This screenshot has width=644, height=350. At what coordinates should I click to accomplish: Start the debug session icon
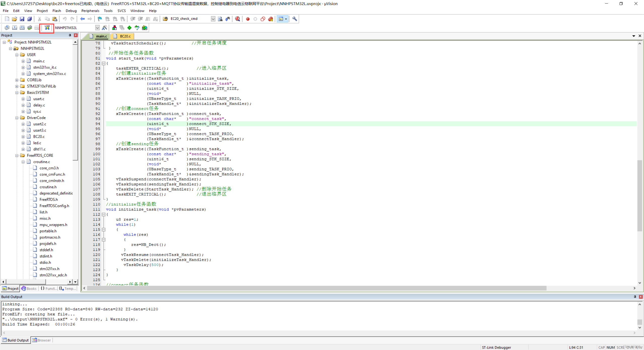click(x=237, y=19)
